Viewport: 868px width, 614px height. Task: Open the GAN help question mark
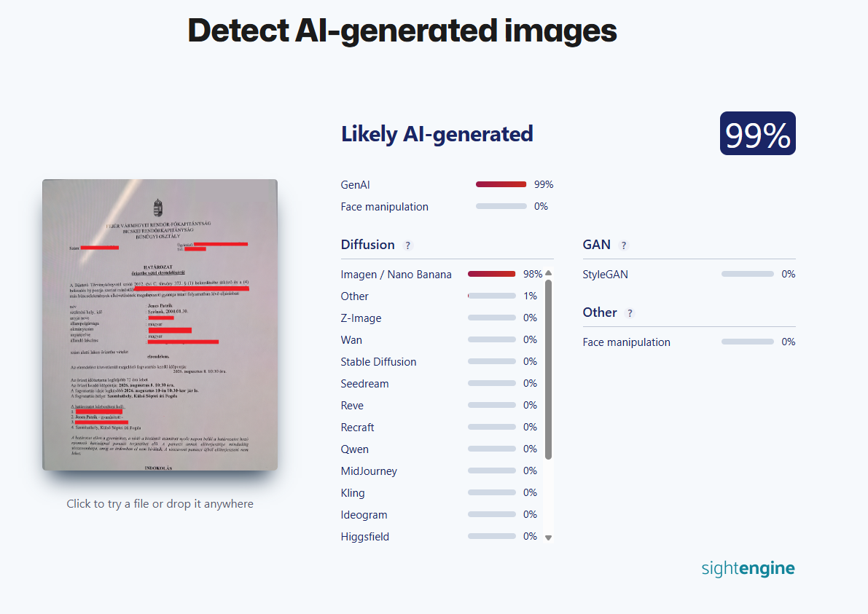[624, 245]
